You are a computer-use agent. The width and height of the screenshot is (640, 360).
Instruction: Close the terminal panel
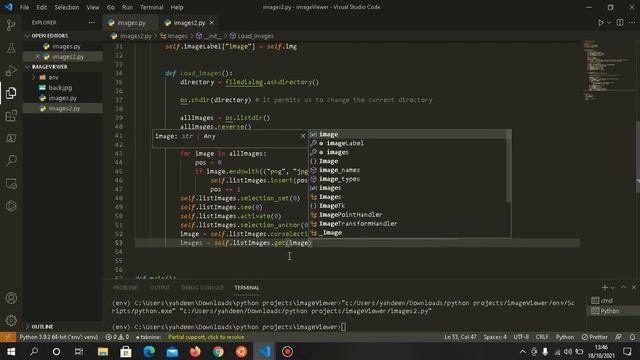point(633,288)
